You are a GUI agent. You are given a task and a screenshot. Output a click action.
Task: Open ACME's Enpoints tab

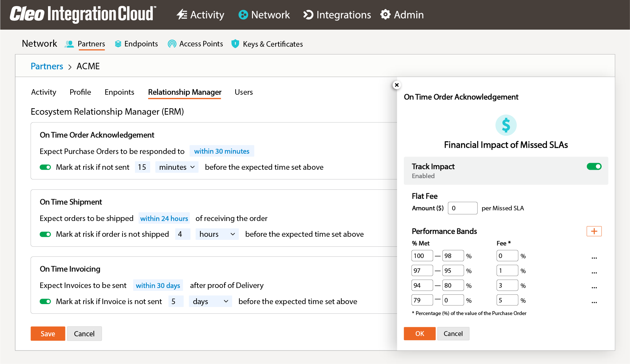[119, 92]
